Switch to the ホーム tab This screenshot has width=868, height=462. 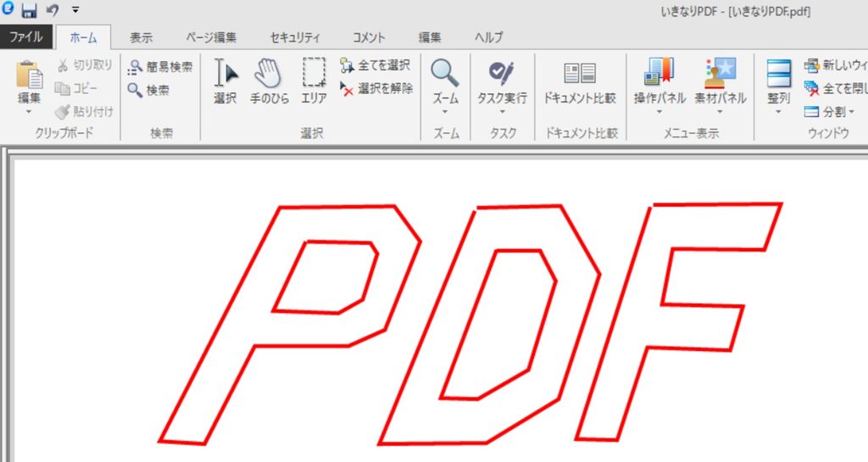pos(83,37)
